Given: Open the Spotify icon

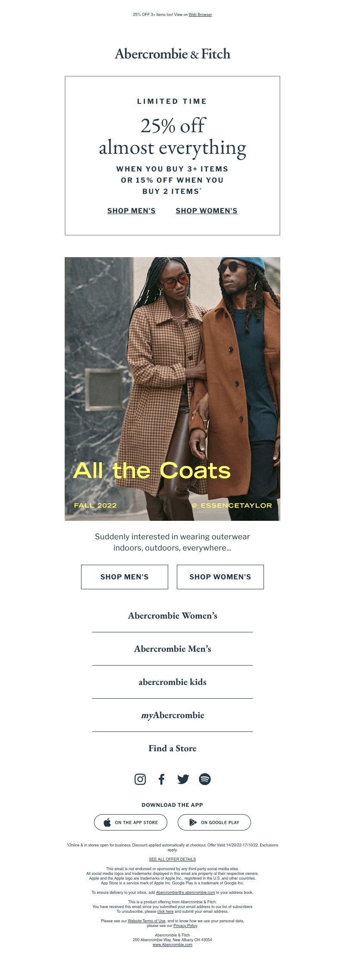Looking at the screenshot, I should tap(205, 779).
